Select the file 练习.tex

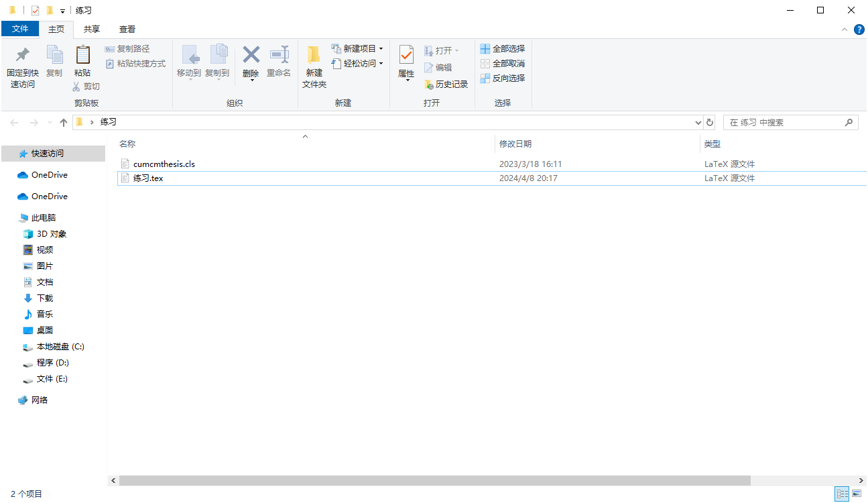[148, 178]
